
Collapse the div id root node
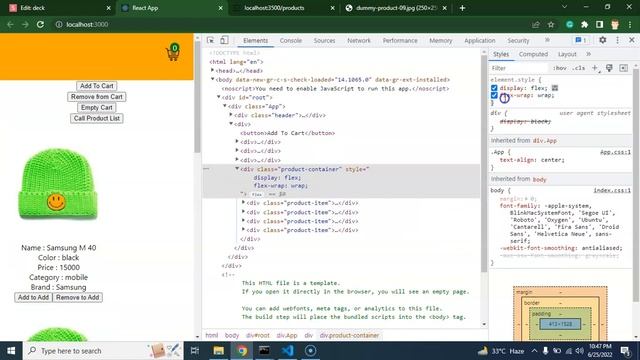[x=218, y=97]
